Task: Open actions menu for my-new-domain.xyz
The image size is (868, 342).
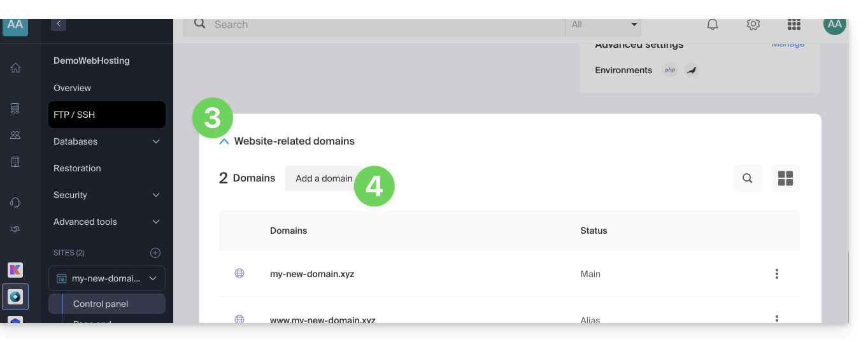Action: pyautogui.click(x=776, y=274)
